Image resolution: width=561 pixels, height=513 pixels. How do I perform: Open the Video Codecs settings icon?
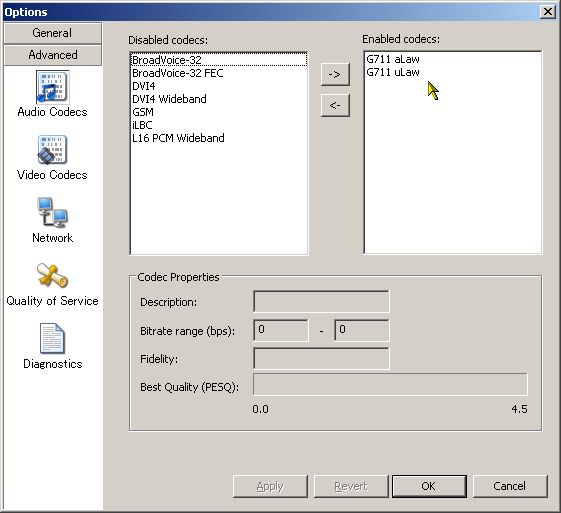[52, 150]
